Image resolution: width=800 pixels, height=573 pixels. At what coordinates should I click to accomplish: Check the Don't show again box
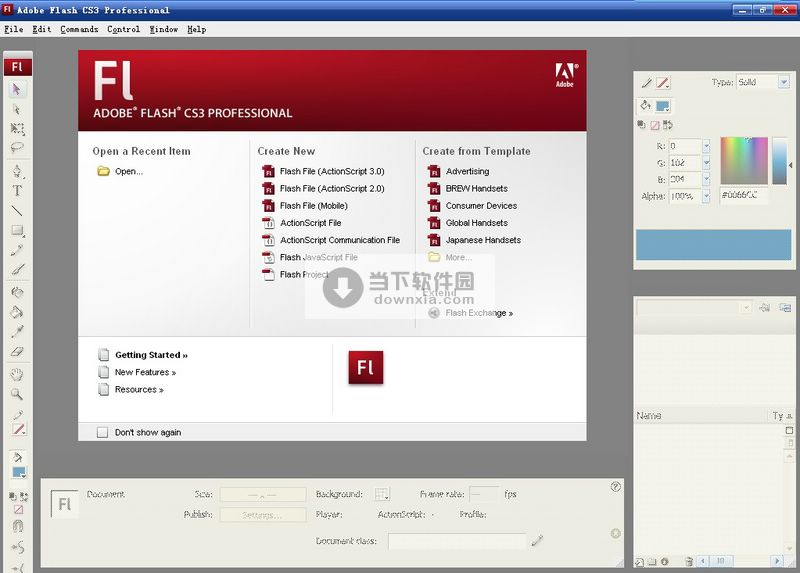(103, 433)
